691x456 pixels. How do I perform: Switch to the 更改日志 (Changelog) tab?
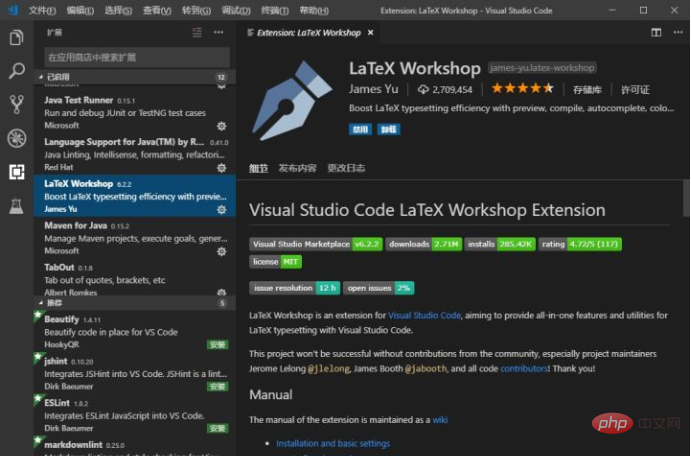coord(347,168)
